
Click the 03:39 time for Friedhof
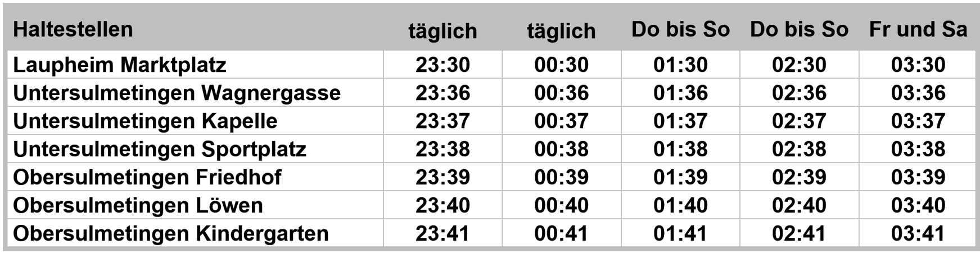coord(918,177)
